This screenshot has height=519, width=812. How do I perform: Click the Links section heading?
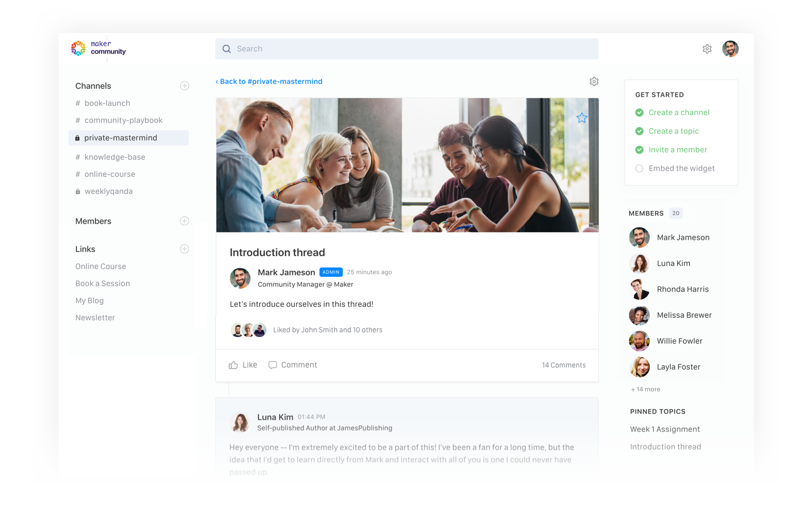coord(86,249)
